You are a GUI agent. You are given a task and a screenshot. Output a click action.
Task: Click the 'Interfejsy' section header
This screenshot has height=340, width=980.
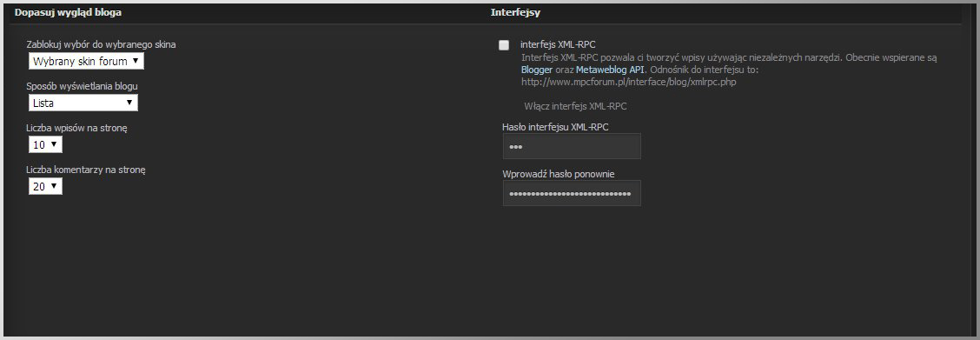pos(515,12)
